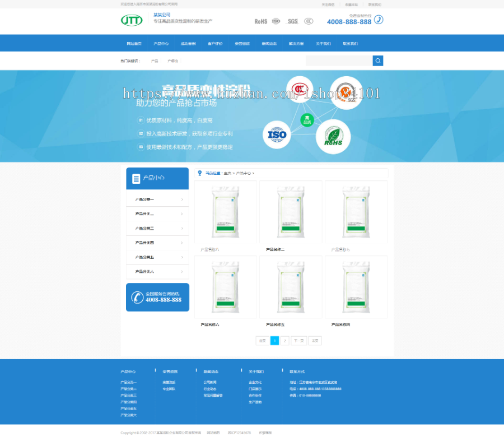Click the phone icon in the sidebar hotline box
This screenshot has height=441, width=504.
click(x=137, y=297)
